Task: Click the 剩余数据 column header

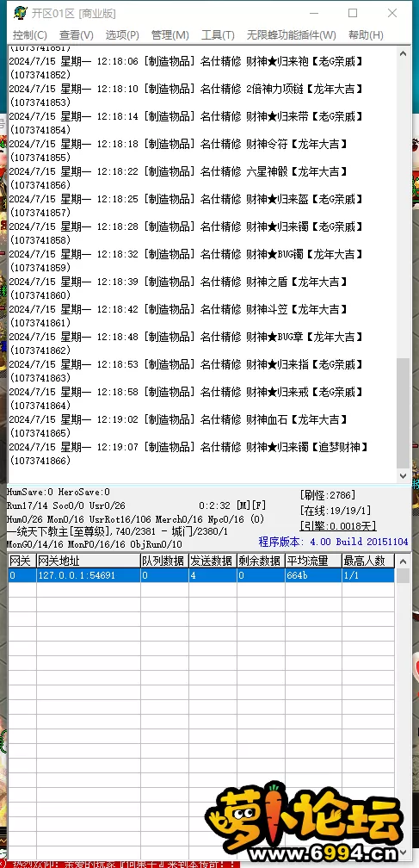Action: [261, 561]
